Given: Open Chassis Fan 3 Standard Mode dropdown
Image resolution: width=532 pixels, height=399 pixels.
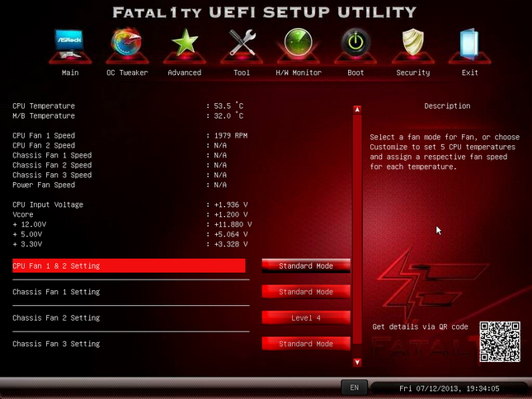Looking at the screenshot, I should (306, 344).
